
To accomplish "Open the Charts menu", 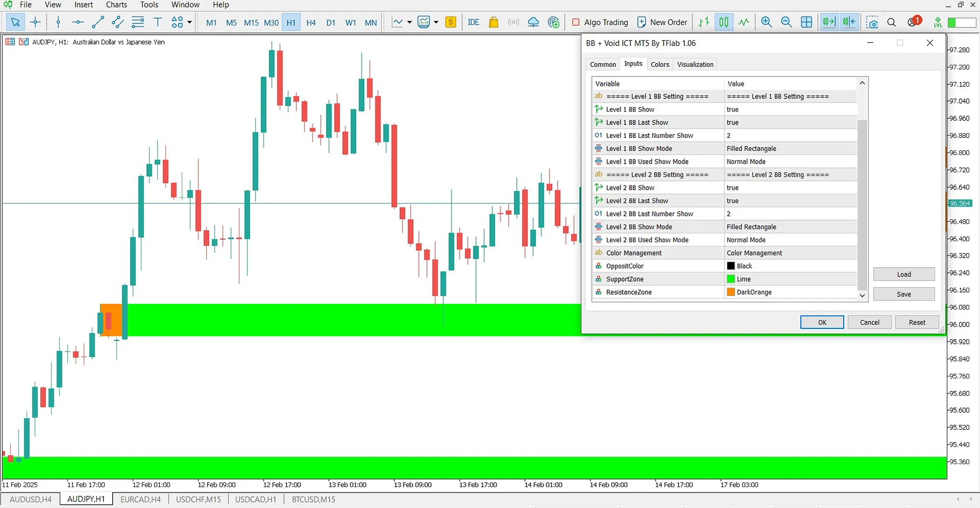I will [x=116, y=5].
